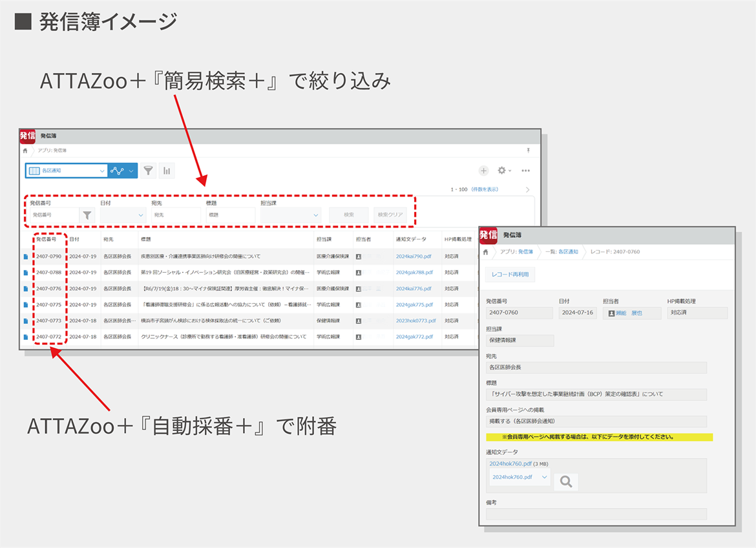Open the 日付 search dropdown

pyautogui.click(x=123, y=215)
